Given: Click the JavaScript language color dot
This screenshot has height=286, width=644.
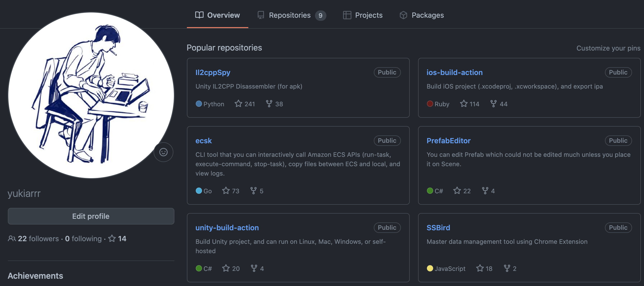Looking at the screenshot, I should point(430,268).
